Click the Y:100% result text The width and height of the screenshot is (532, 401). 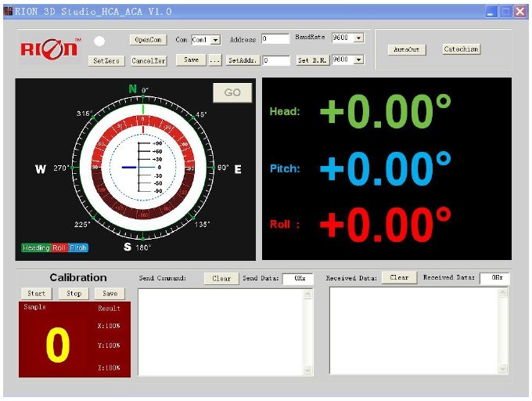[109, 345]
